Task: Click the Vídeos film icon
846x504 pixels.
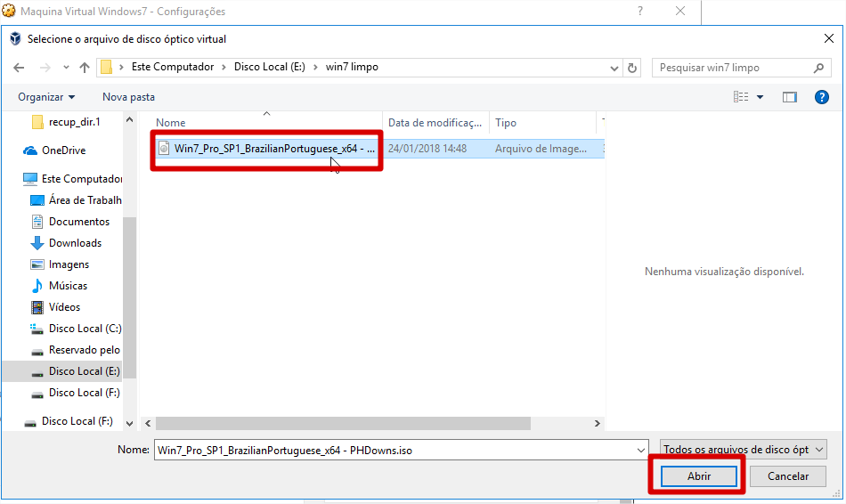Action: [x=37, y=307]
